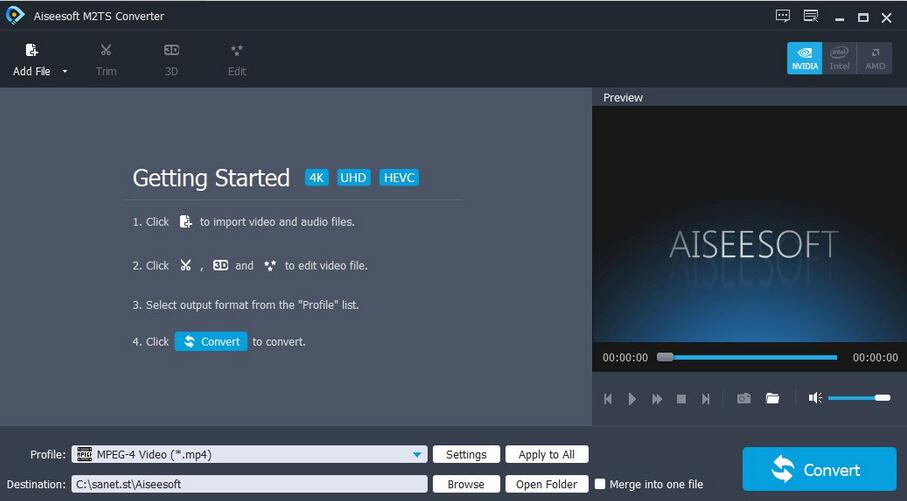Open the snapshot folder icon
907x501 pixels.
[x=773, y=398]
